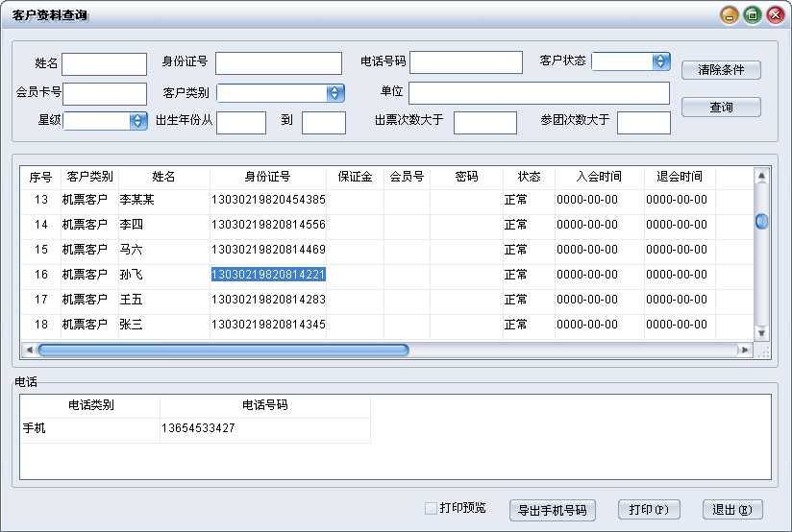Click the 电话类别 column header
792x532 pixels.
click(91, 405)
